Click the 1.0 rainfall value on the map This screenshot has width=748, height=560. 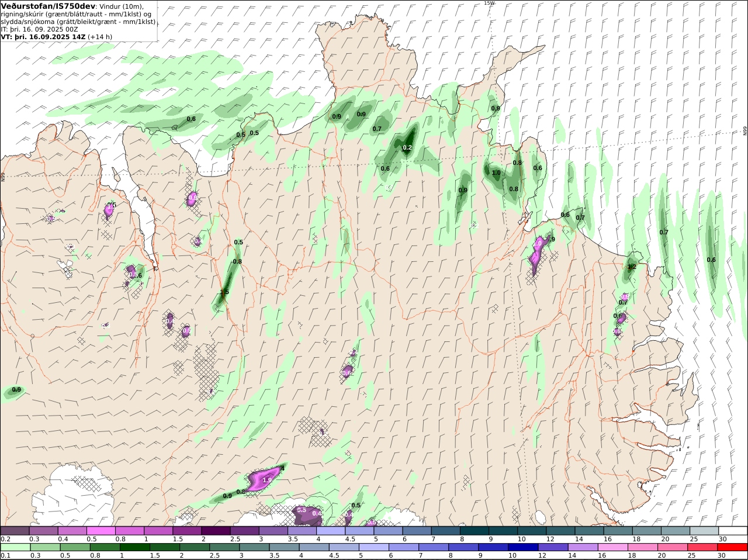coord(496,173)
